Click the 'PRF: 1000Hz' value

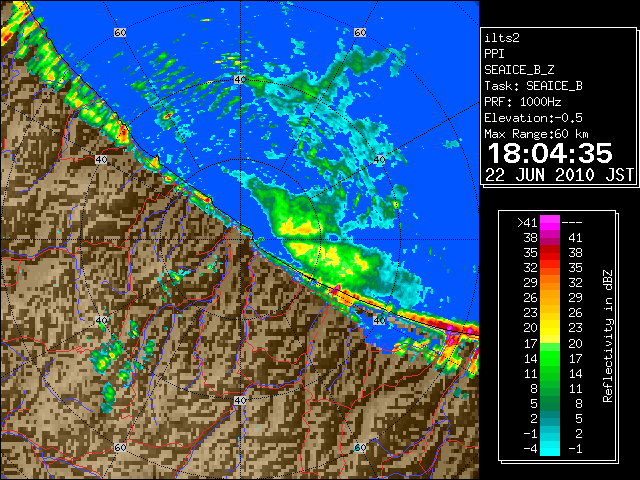(x=523, y=102)
